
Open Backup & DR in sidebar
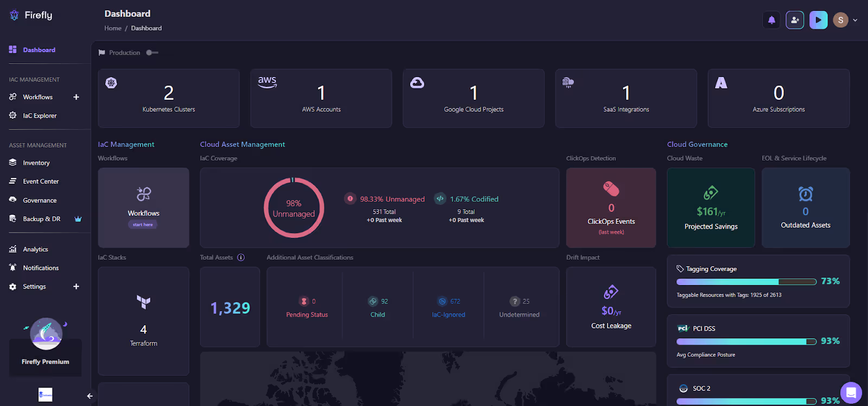coord(41,219)
